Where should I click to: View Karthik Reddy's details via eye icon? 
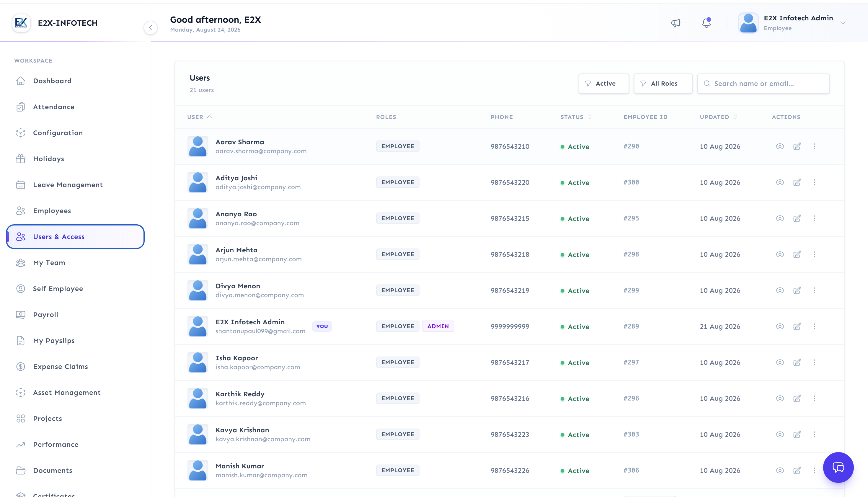pyautogui.click(x=780, y=398)
